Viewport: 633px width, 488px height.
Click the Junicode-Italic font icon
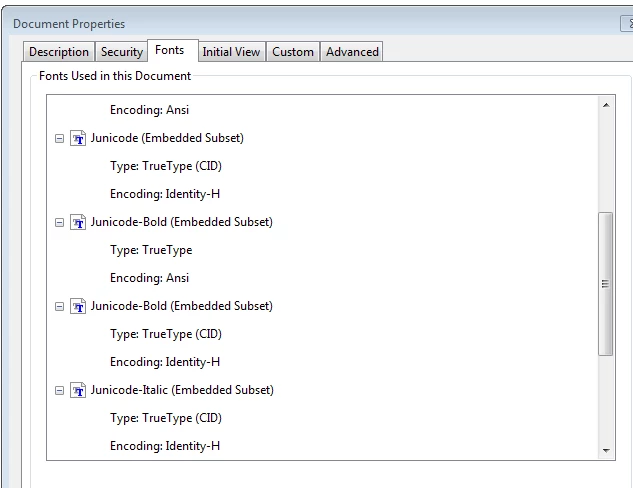(78, 390)
